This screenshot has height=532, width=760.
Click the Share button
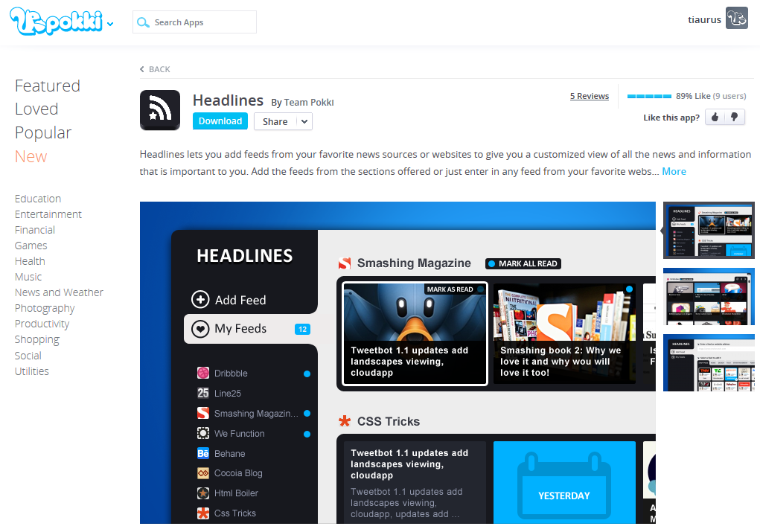click(275, 121)
